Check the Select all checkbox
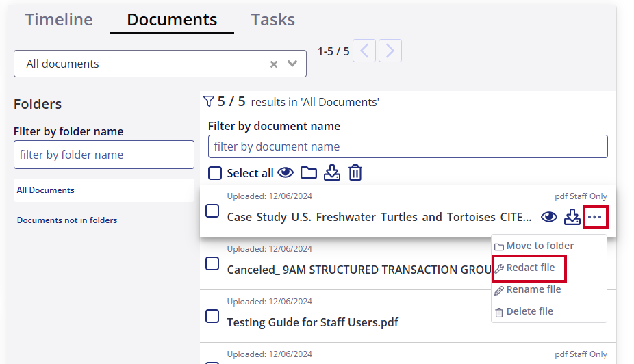 (215, 173)
